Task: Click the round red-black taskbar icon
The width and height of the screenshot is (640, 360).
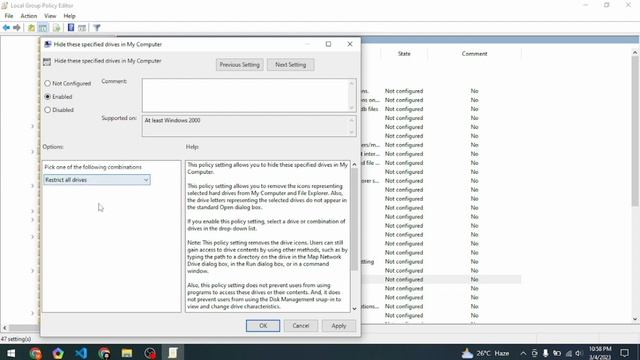Action: [x=150, y=353]
